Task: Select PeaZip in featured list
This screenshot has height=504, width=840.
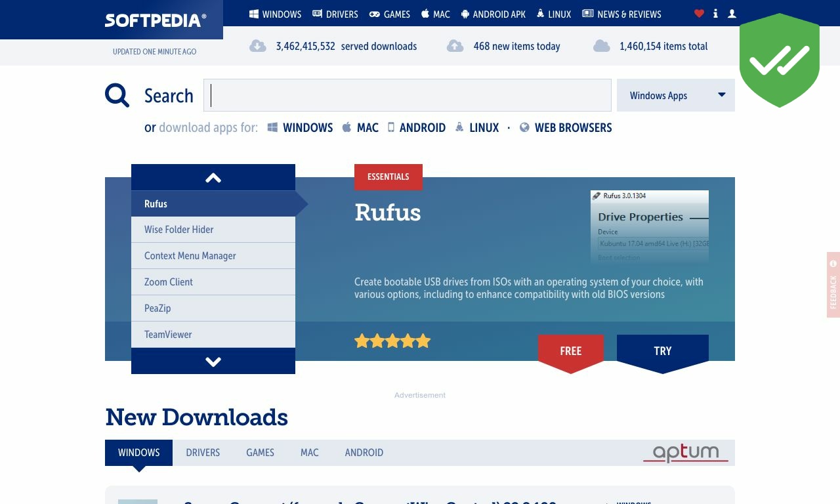Action: (x=213, y=308)
